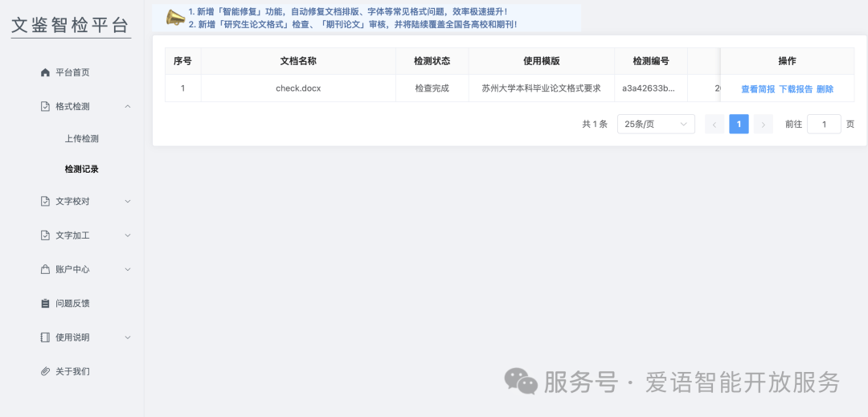Expand the 使用说明 menu chevron
The width and height of the screenshot is (868, 417).
coord(128,337)
